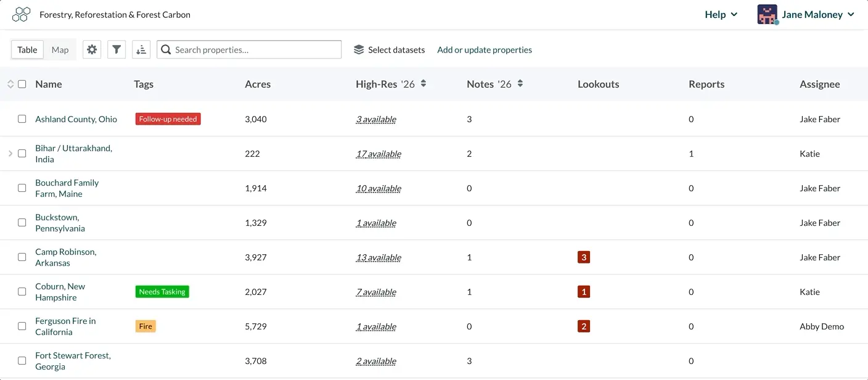The image size is (868, 380).
Task: Click Camp Robinson's red lookout badge 3
Action: pyautogui.click(x=584, y=257)
